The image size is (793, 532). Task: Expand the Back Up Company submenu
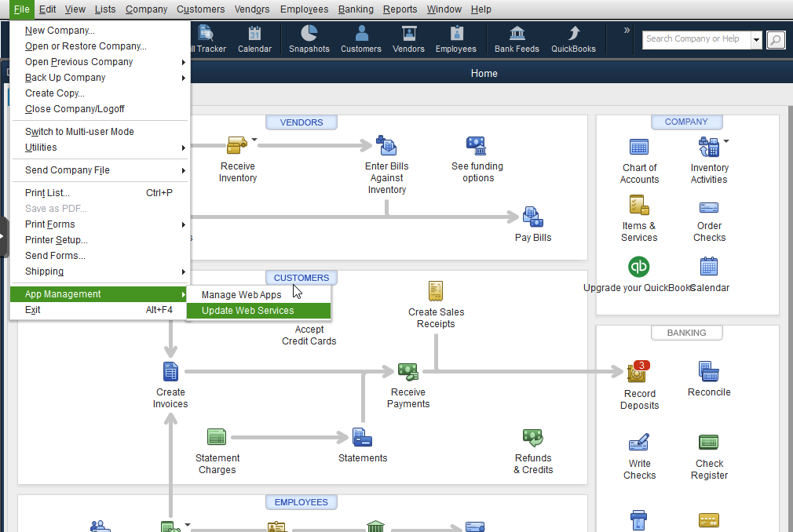click(100, 78)
